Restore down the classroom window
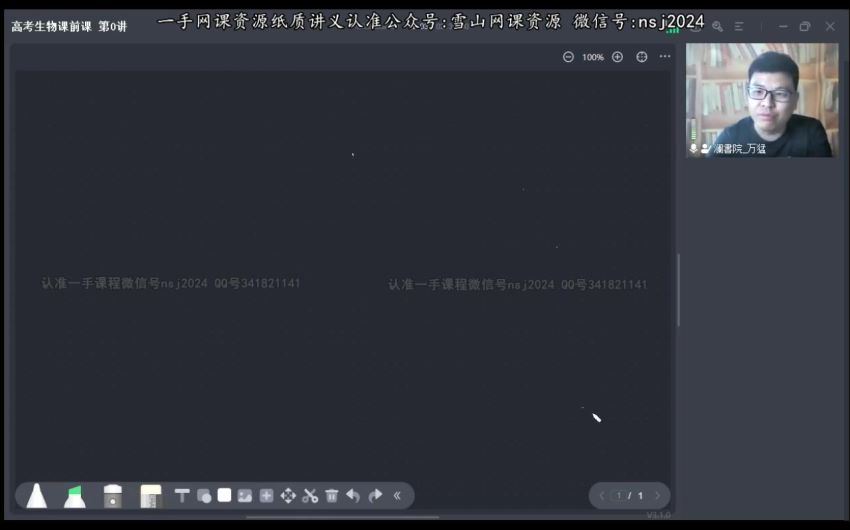The image size is (850, 530). (805, 26)
